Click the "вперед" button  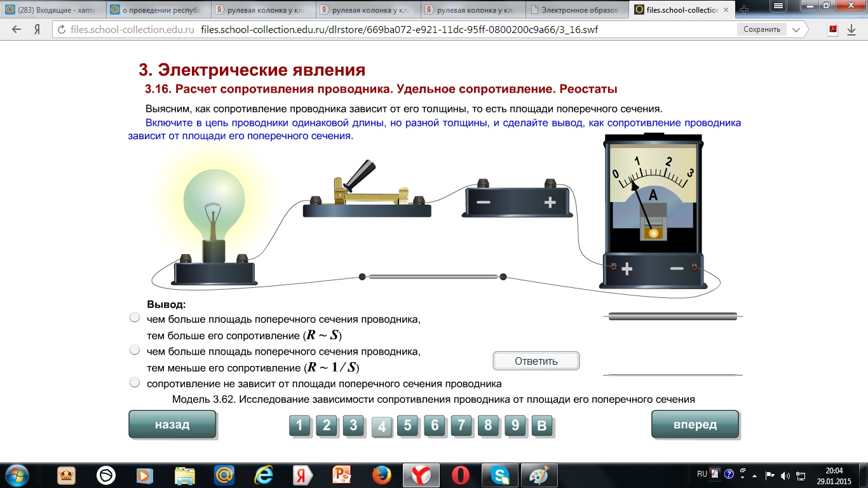(x=695, y=424)
